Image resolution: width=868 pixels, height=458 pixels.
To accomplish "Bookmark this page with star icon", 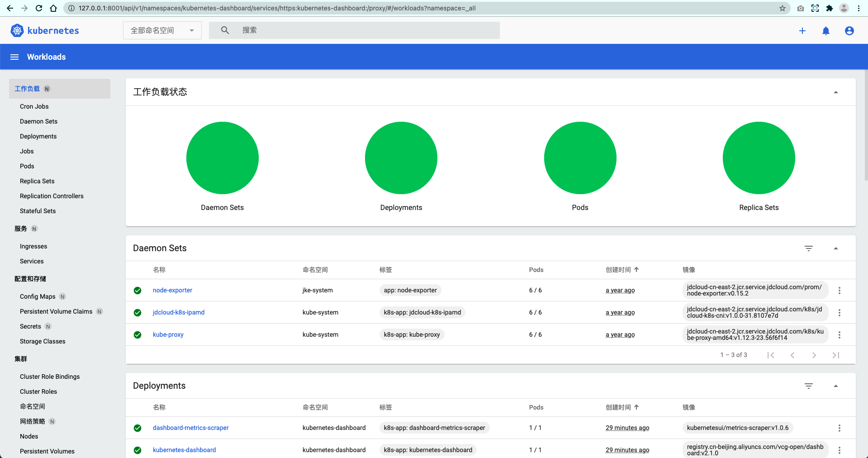I will coord(783,8).
